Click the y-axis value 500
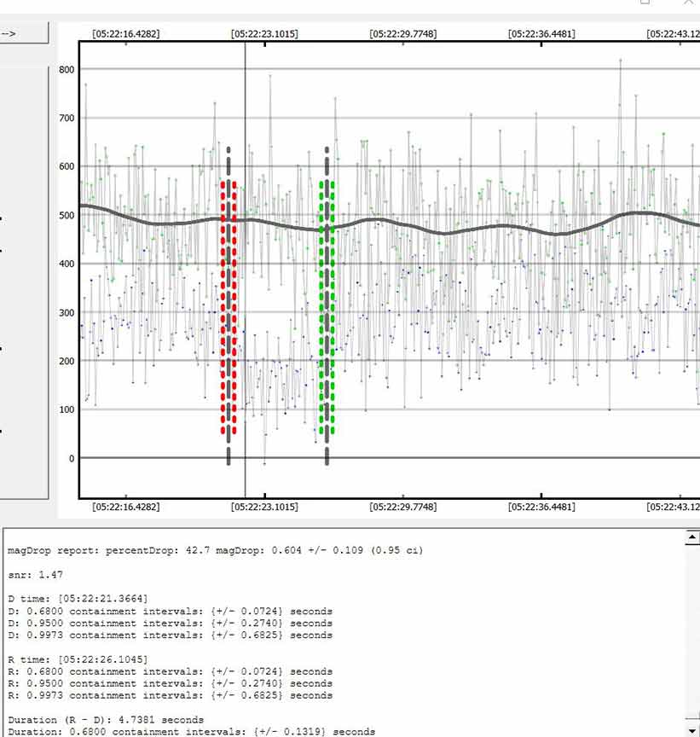Image resolution: width=700 pixels, height=737 pixels. pyautogui.click(x=67, y=215)
